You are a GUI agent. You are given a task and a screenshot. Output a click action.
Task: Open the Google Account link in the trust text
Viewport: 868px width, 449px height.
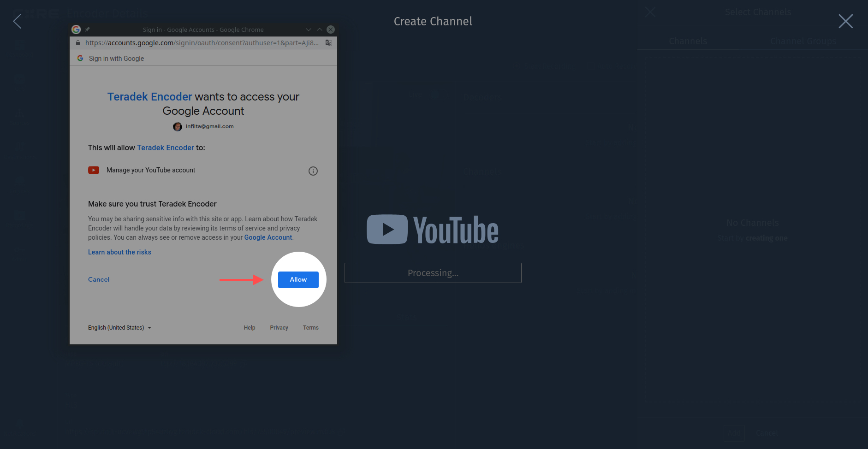point(268,237)
